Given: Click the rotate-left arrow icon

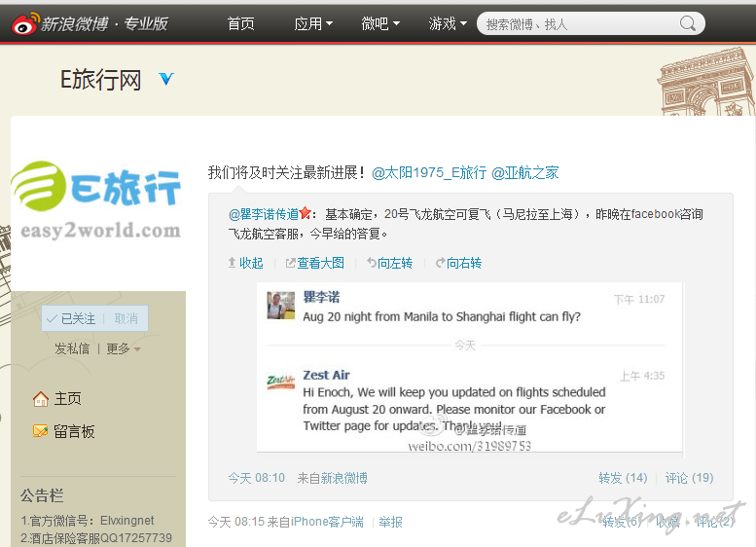Looking at the screenshot, I should 372,263.
